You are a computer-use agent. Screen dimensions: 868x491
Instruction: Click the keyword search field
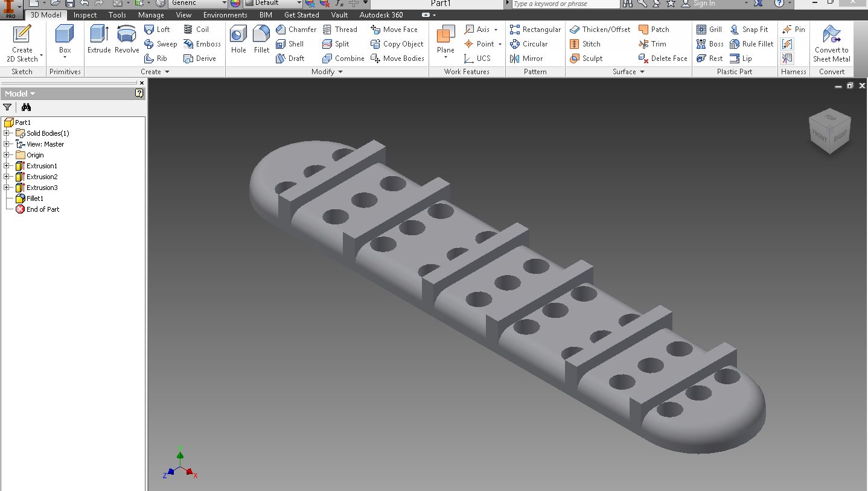[566, 4]
